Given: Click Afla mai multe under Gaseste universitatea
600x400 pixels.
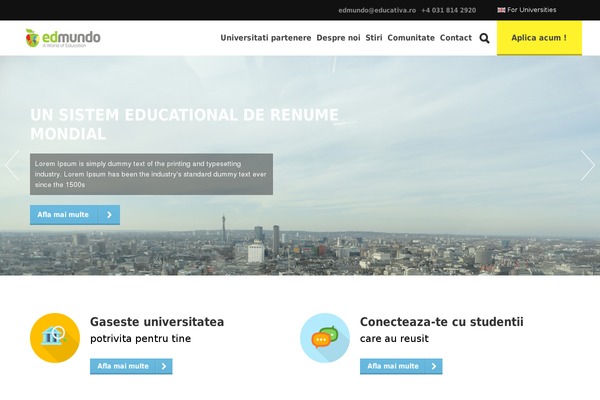Looking at the screenshot, I should click(131, 367).
